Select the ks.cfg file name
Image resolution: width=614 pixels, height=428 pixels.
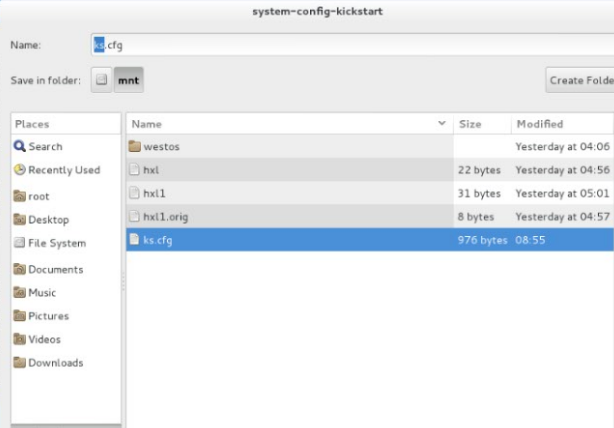coord(157,240)
